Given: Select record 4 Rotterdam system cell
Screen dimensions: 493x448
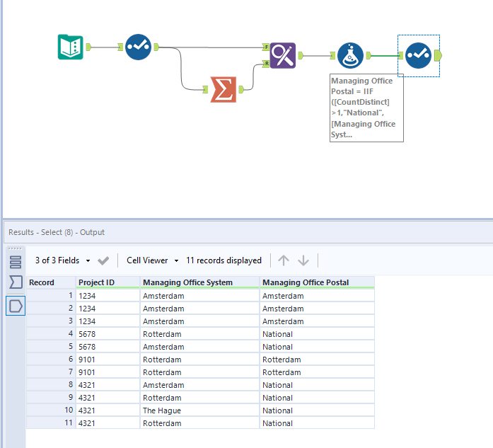Looking at the screenshot, I should coord(199,334).
